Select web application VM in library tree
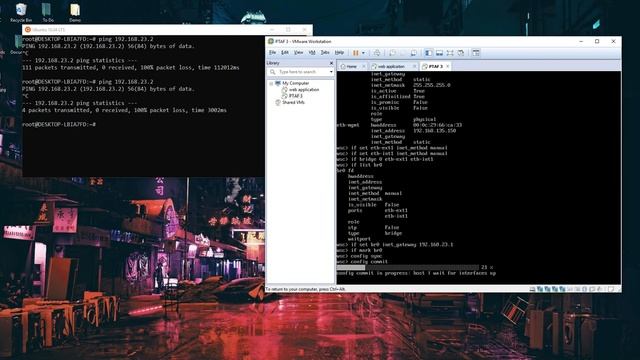Viewport: 640px width, 360px height. [x=304, y=89]
